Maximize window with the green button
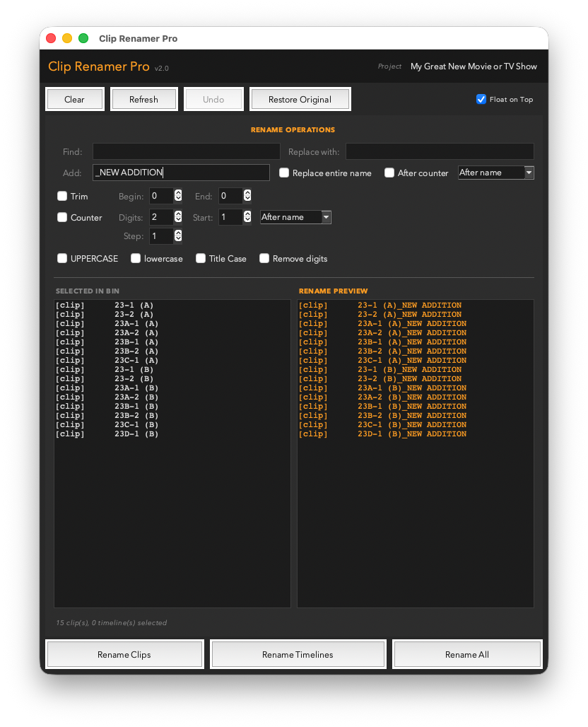This screenshot has height=727, width=588. pyautogui.click(x=83, y=38)
